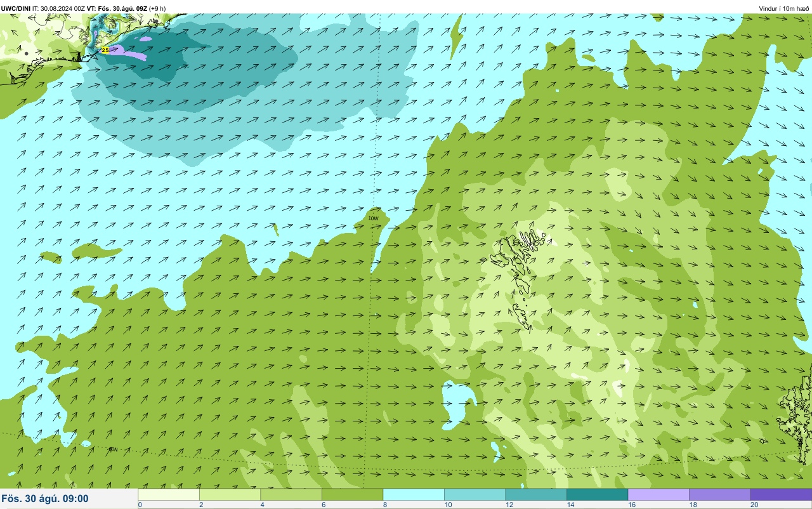
Task: Click the 'Vindur í 10m hæð' title
Action: tap(783, 8)
